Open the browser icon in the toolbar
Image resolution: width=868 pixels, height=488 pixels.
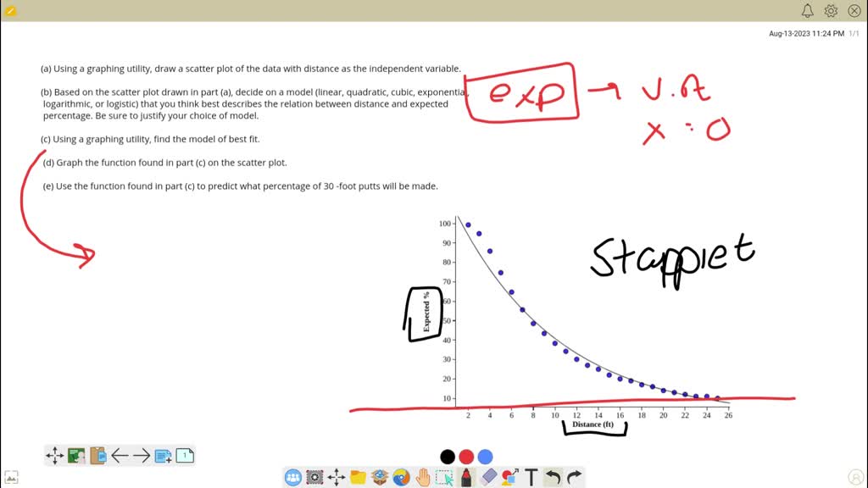click(400, 477)
